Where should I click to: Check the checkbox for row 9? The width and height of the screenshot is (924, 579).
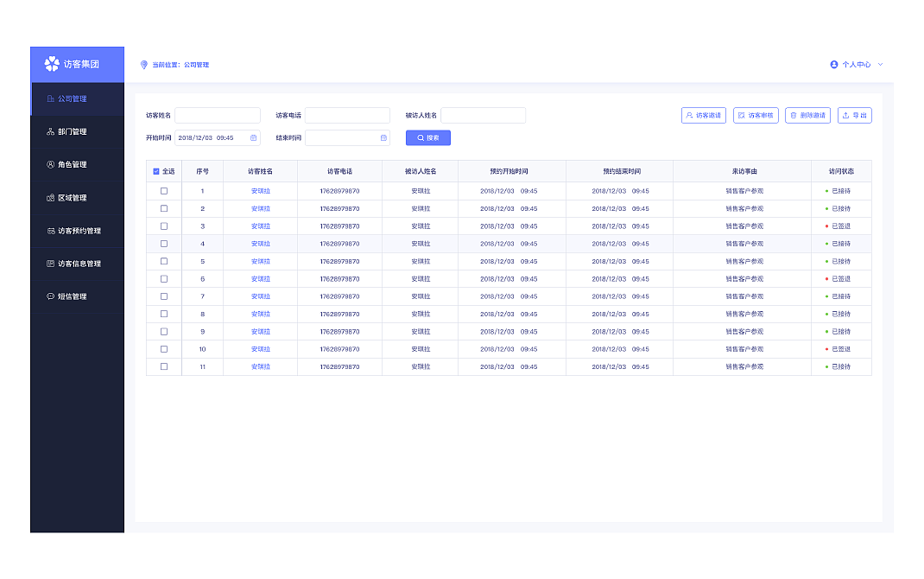(x=164, y=332)
